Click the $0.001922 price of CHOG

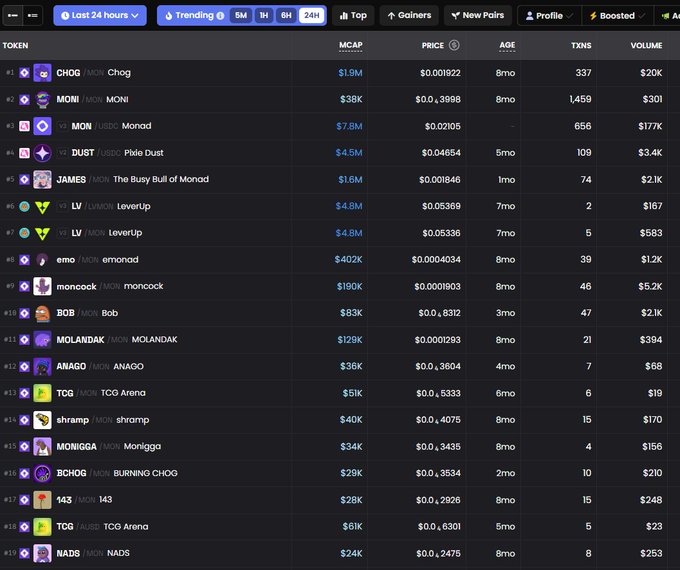(x=440, y=73)
